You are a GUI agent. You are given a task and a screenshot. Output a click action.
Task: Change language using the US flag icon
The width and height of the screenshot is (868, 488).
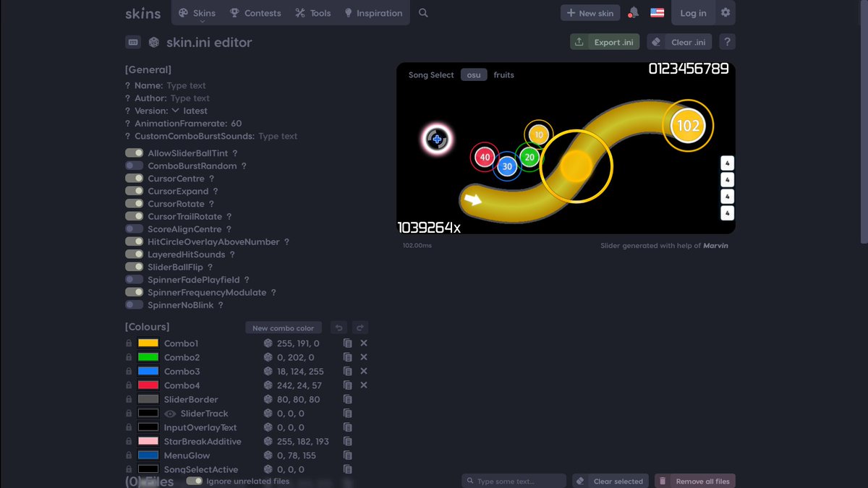coord(657,12)
